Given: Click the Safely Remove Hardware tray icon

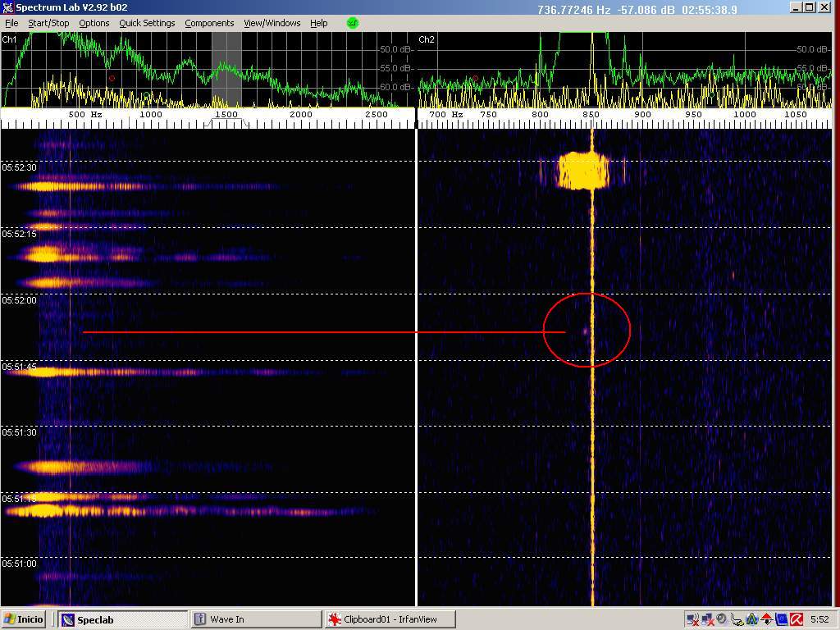Looking at the screenshot, I should point(737,619).
